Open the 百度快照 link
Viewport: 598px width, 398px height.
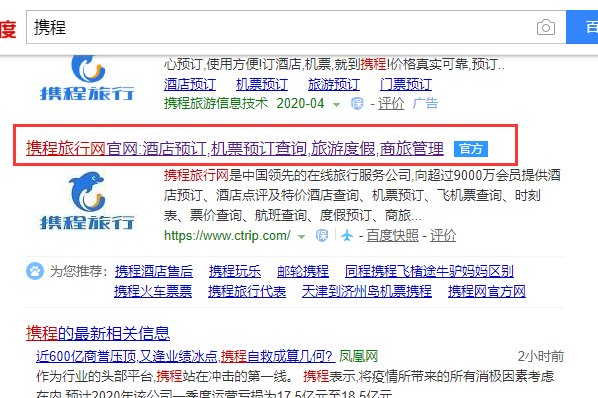(x=392, y=236)
